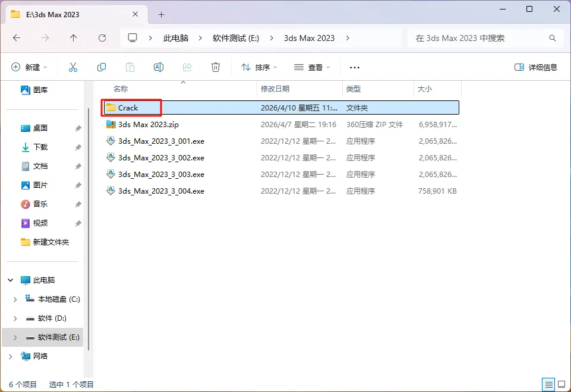Expand 软件测试 (E:) in the tree

pos(15,337)
